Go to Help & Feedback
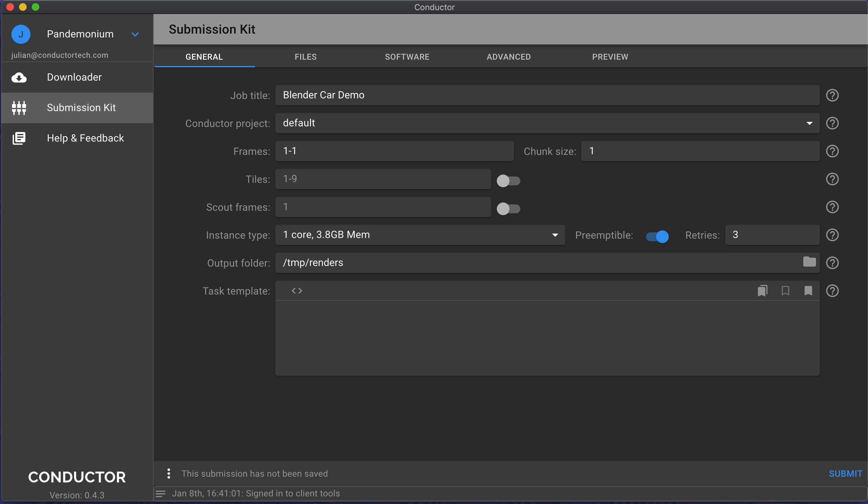The height and width of the screenshot is (504, 868). (x=85, y=138)
